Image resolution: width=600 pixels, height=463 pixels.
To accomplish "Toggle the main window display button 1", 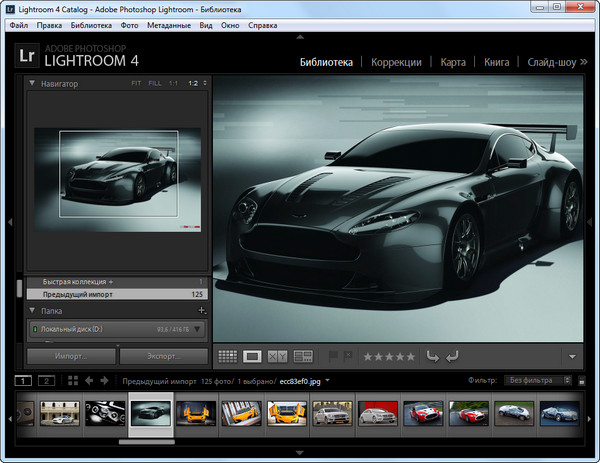I will [25, 381].
